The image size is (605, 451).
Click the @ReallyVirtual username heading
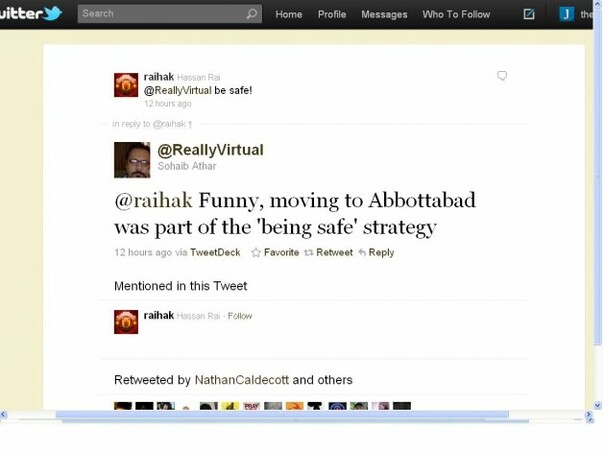click(x=210, y=150)
